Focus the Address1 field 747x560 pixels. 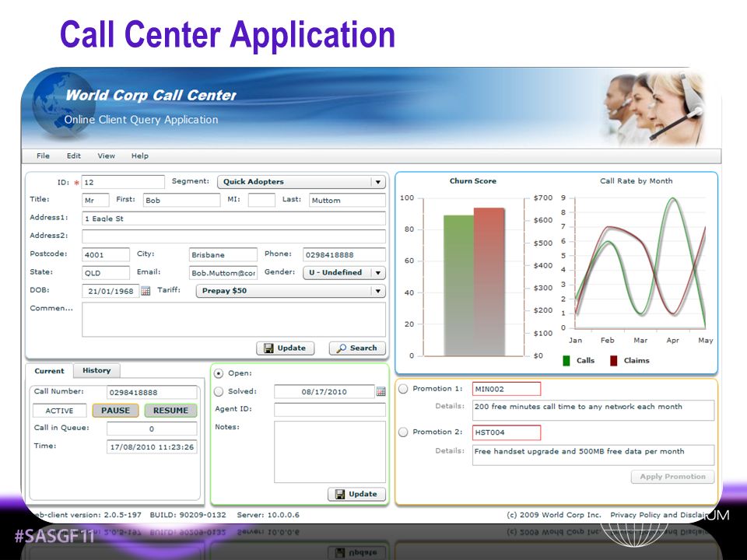(233, 218)
